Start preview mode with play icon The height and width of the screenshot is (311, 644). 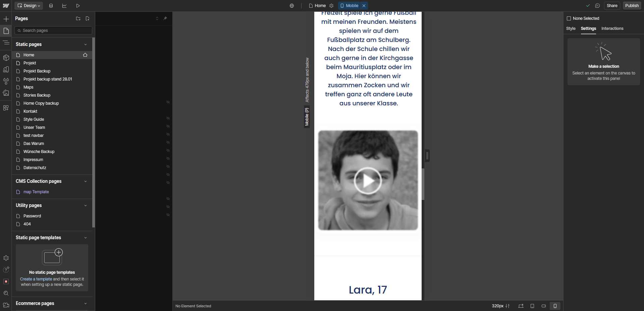pos(78,6)
